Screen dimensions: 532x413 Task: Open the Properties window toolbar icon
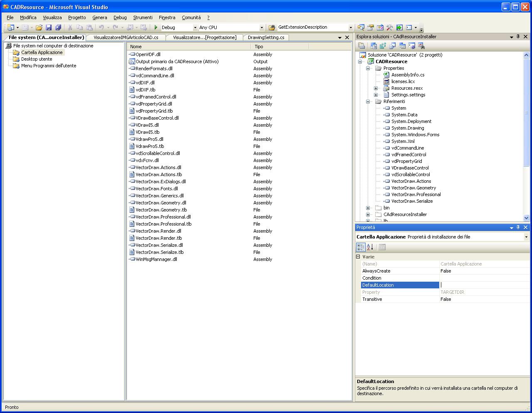370,27
